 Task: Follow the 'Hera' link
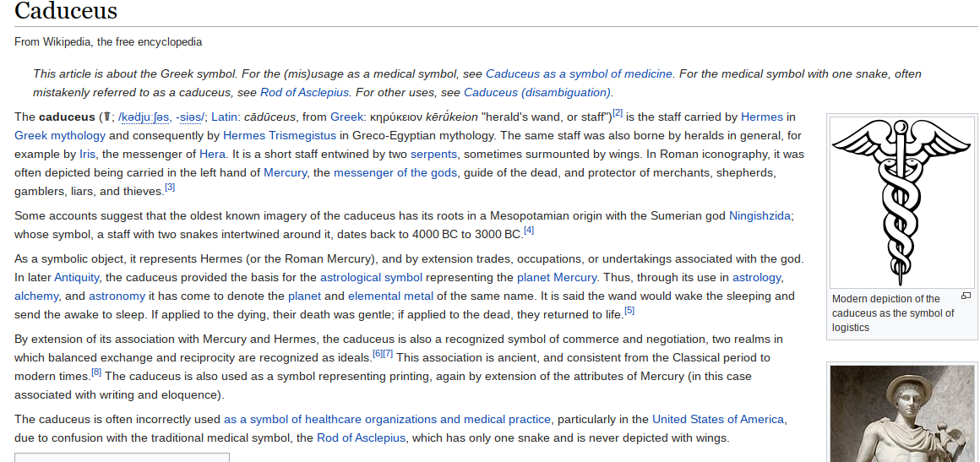(x=212, y=155)
